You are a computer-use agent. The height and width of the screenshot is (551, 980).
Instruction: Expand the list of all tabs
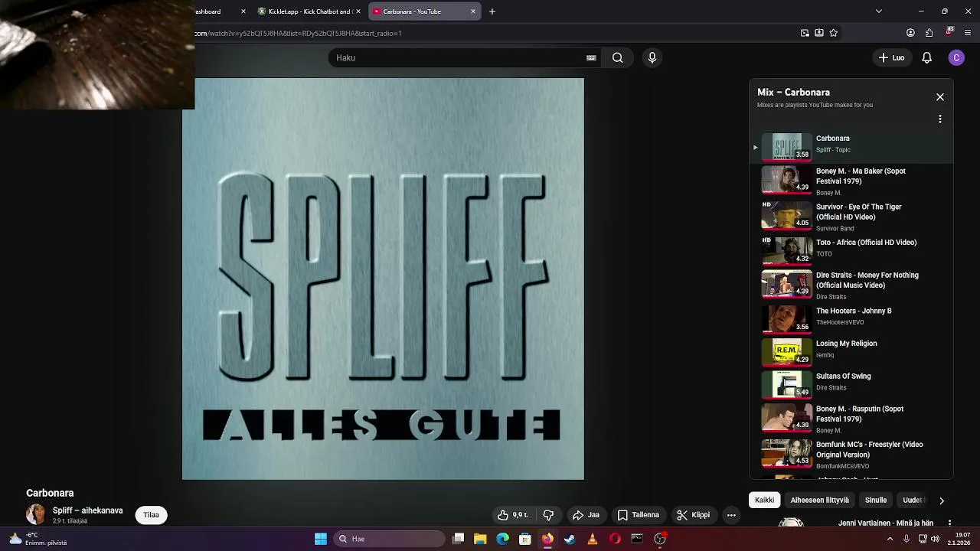878,11
